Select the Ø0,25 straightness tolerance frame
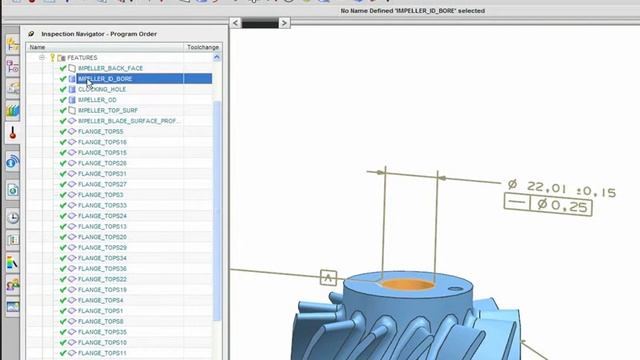This screenshot has height=360, width=640. point(548,204)
